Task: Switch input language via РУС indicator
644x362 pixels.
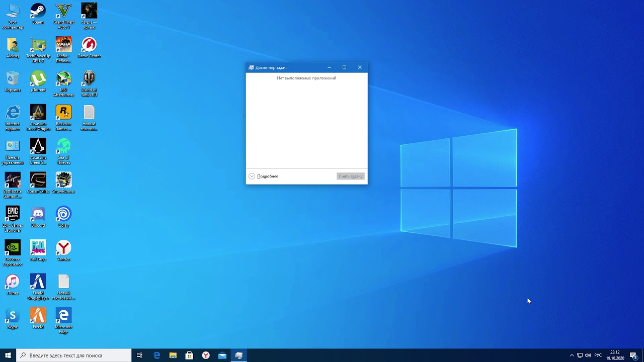Action: [598, 355]
